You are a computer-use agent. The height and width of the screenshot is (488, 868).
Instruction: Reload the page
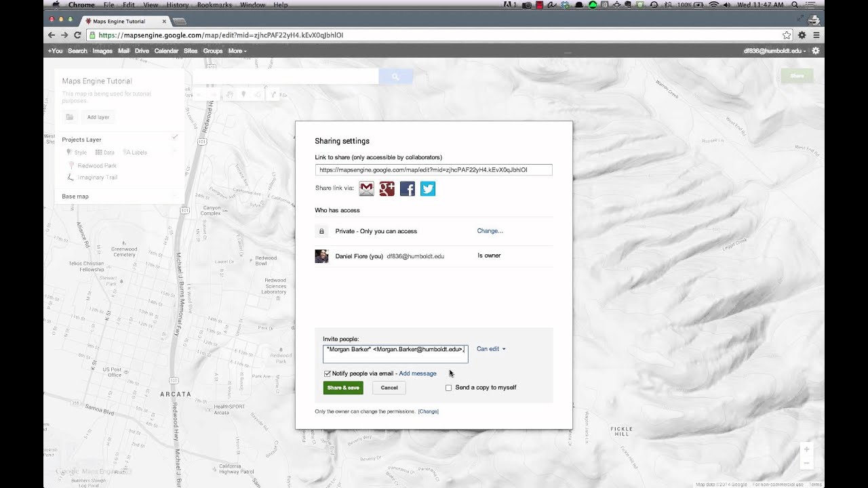click(77, 35)
